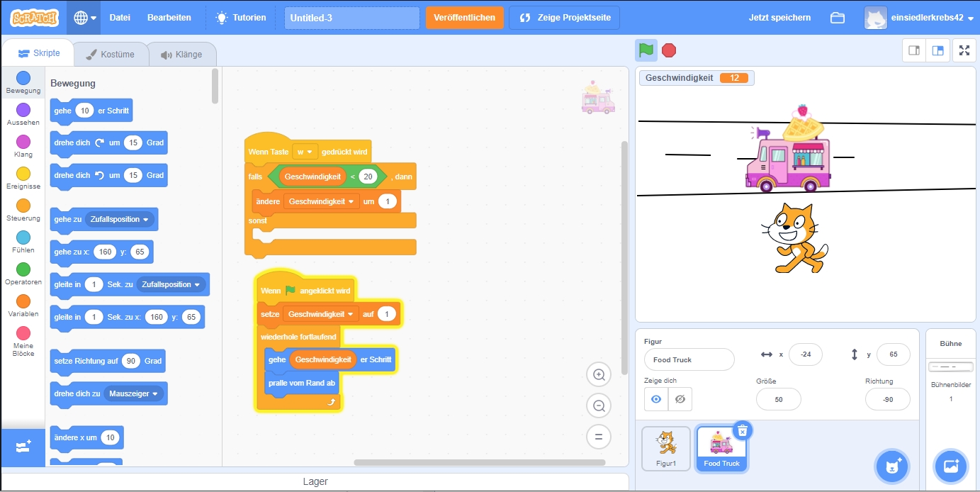The image size is (980, 492).
Task: Open the language globe dropdown
Action: tap(84, 18)
